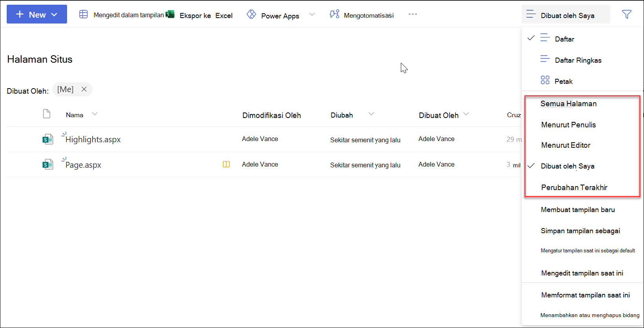The height and width of the screenshot is (328, 644).
Task: Click the [Me] filter pill text
Action: click(x=65, y=89)
